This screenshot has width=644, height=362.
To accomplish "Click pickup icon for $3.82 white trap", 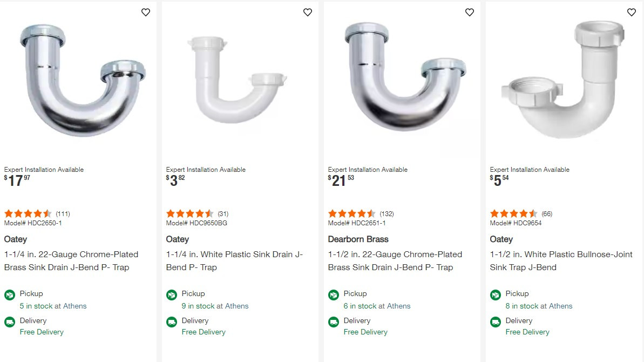I will coord(172,295).
